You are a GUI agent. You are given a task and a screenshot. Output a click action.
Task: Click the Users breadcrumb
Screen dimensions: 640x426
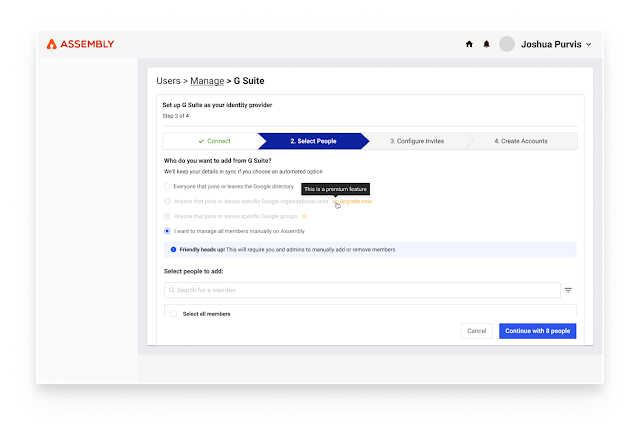tap(168, 81)
